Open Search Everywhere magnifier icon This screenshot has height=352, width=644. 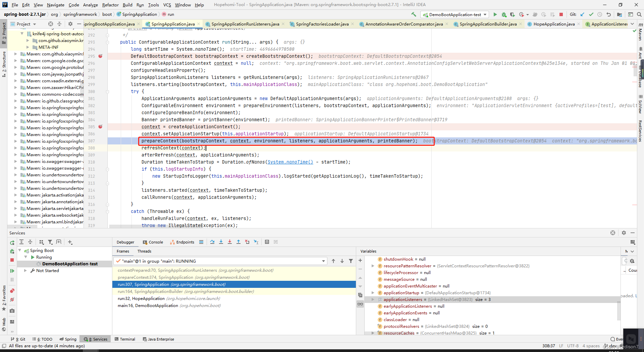point(639,14)
